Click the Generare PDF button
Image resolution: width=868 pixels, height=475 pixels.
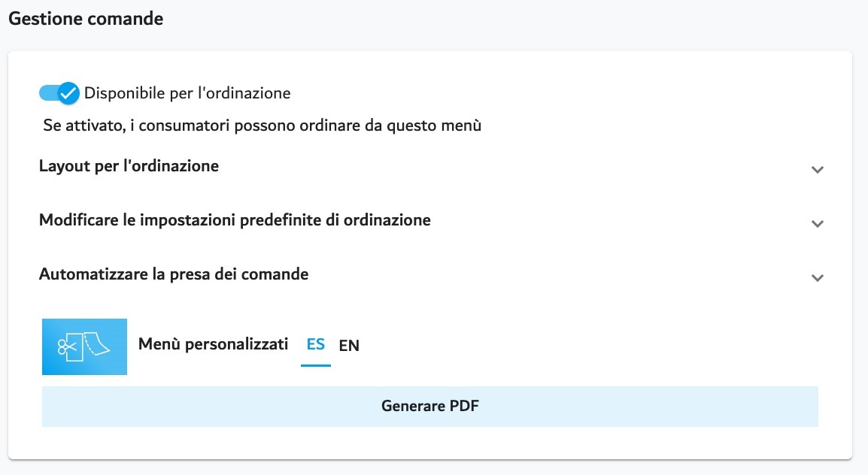pos(430,407)
